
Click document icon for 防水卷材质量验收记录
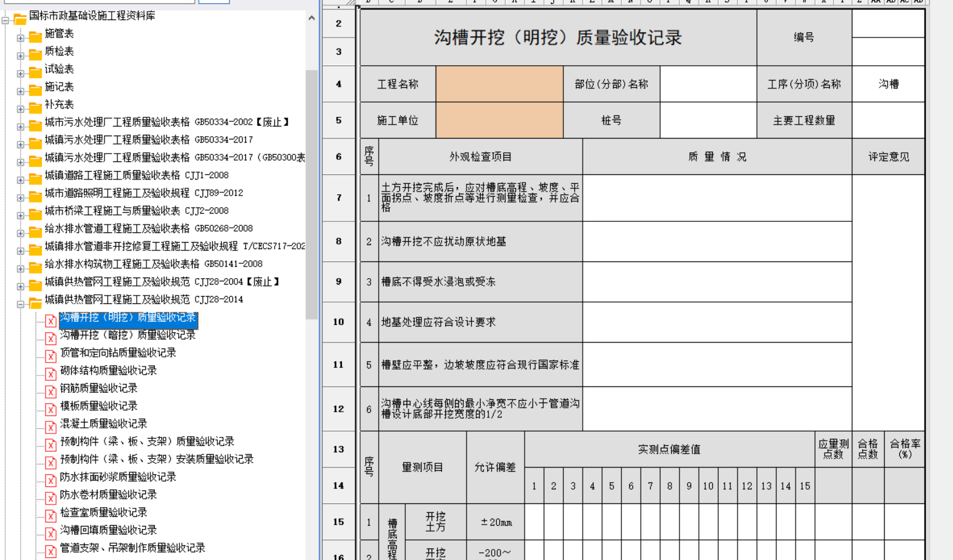[x=50, y=497]
